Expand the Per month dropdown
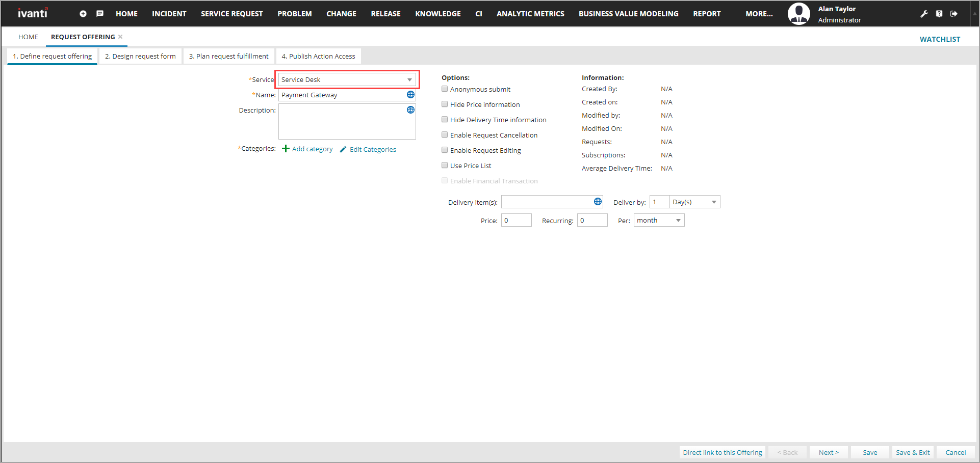Viewport: 980px width, 463px height. 678,221
